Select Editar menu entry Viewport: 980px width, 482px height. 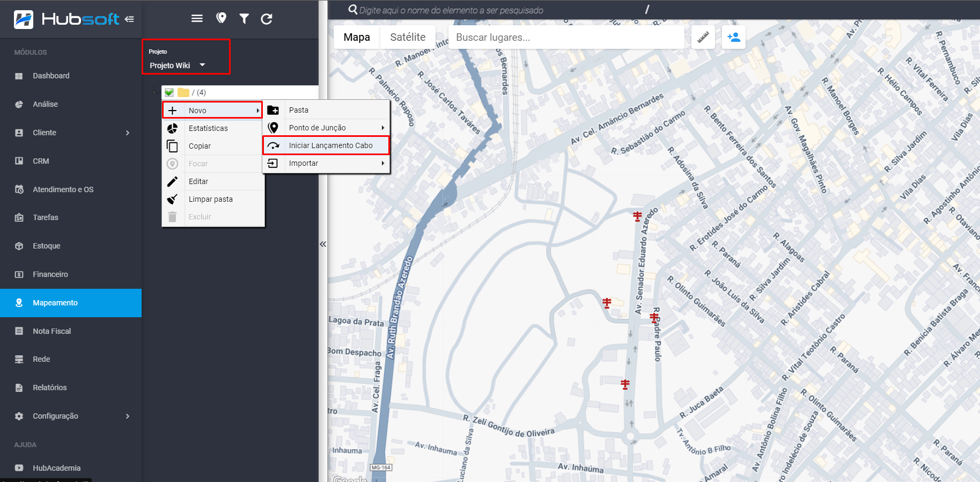coord(213,181)
